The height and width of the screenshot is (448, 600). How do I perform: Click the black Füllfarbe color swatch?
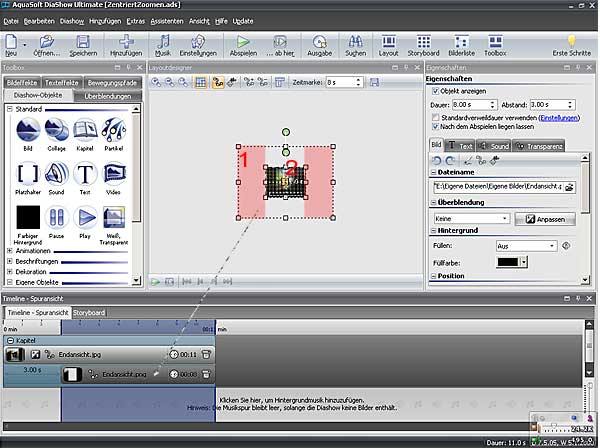pyautogui.click(x=509, y=261)
